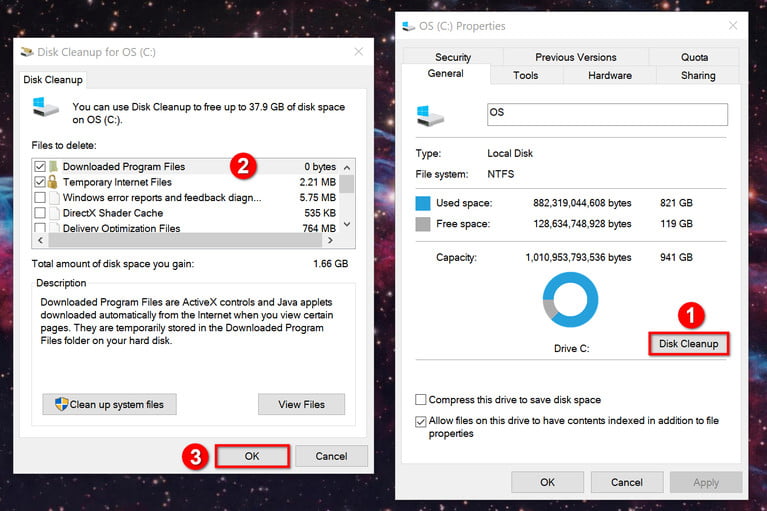Click Clean up system files button
767x511 pixels.
point(110,404)
